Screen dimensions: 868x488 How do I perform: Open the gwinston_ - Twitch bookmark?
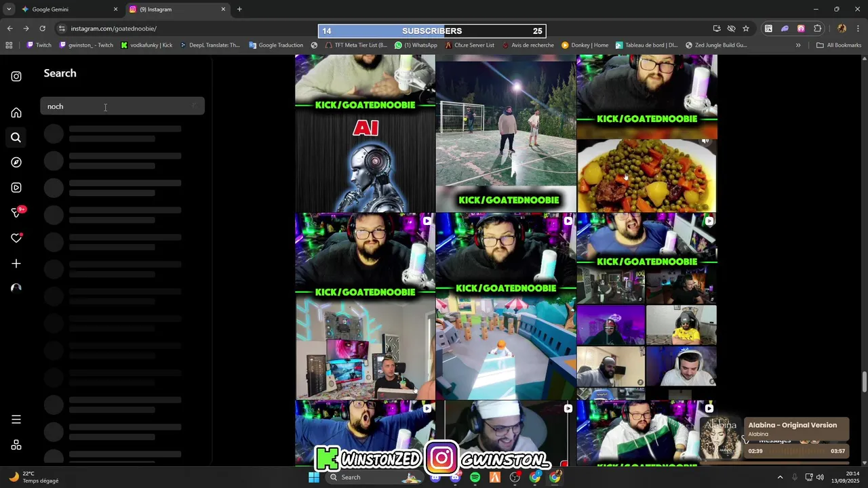click(86, 45)
